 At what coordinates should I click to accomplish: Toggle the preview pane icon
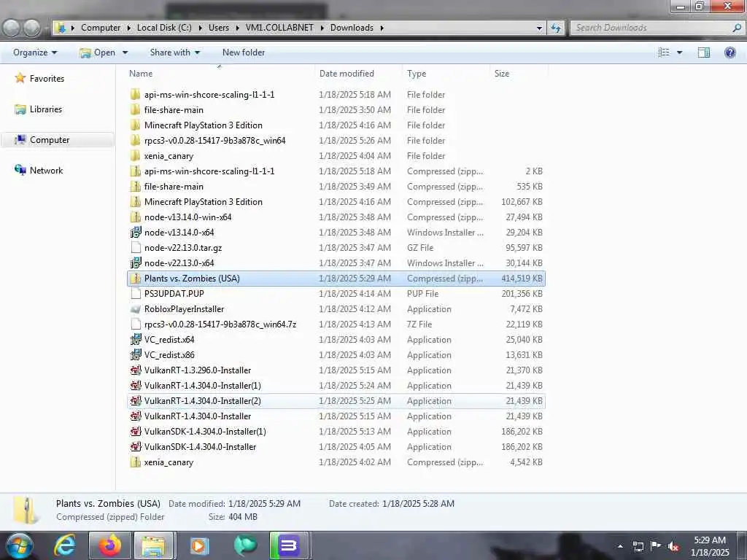[704, 52]
